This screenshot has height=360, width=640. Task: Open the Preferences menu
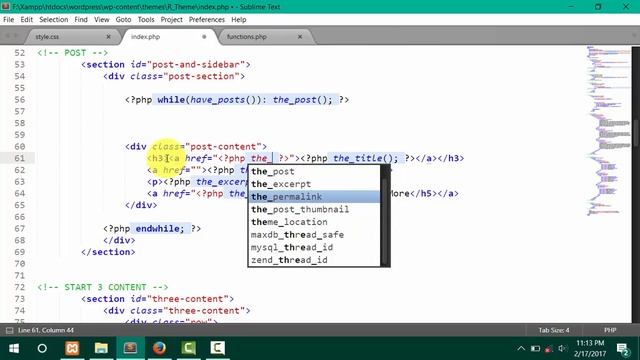(x=207, y=20)
